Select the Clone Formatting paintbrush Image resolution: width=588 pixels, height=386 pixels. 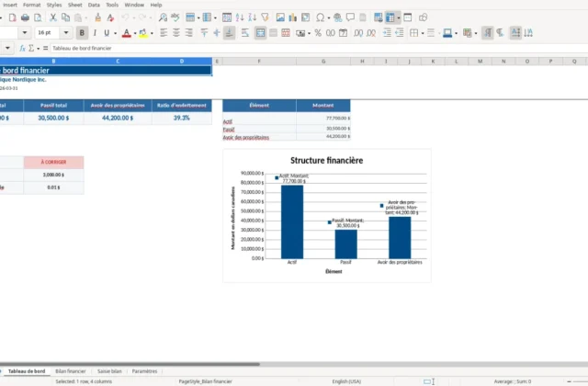coord(98,17)
